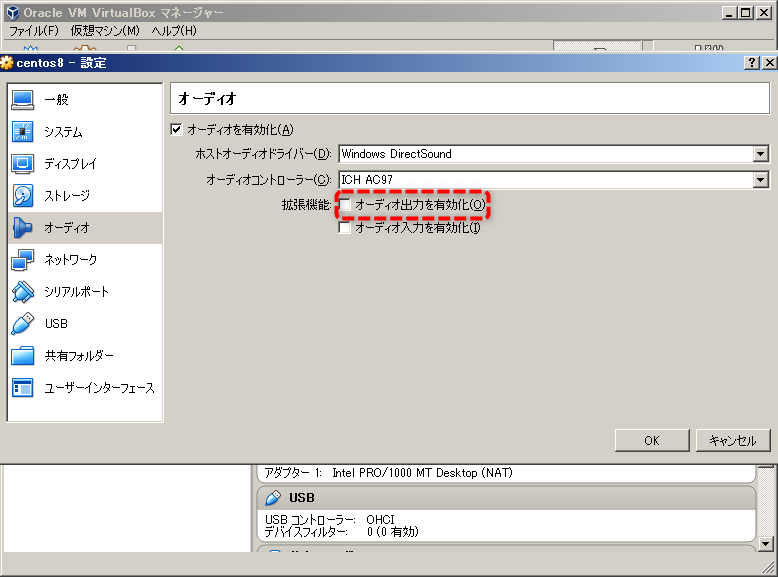The width and height of the screenshot is (778, 577).
Task: Select the 共有フォルダー (Shared folders) icon
Action: [22, 356]
